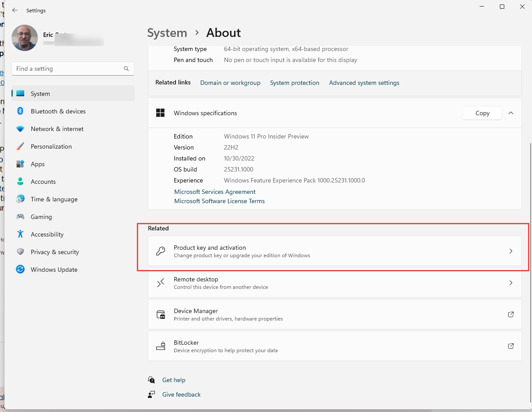Collapse the Windows specifications section
The image size is (532, 412).
[511, 113]
